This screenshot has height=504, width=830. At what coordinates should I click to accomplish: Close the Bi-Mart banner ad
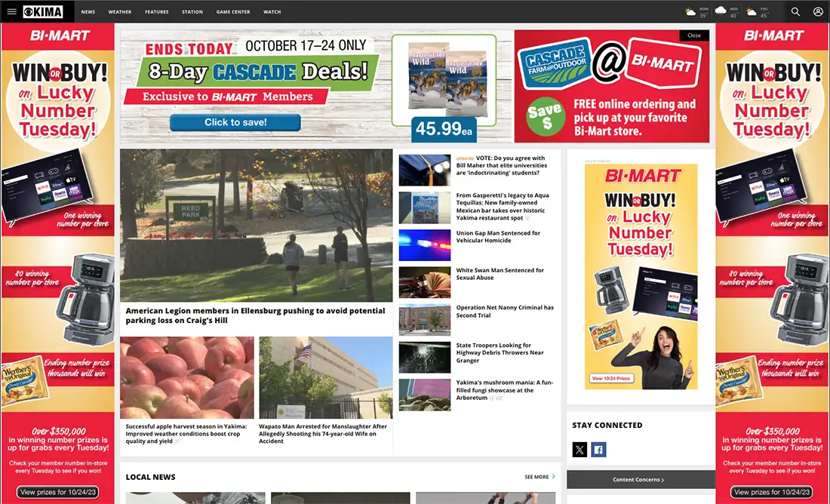[x=694, y=35]
